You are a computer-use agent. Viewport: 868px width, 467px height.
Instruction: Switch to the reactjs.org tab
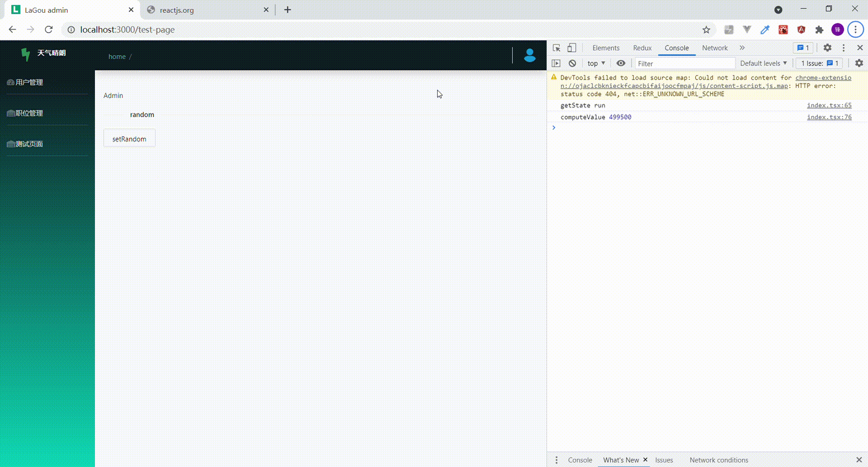[208, 10]
